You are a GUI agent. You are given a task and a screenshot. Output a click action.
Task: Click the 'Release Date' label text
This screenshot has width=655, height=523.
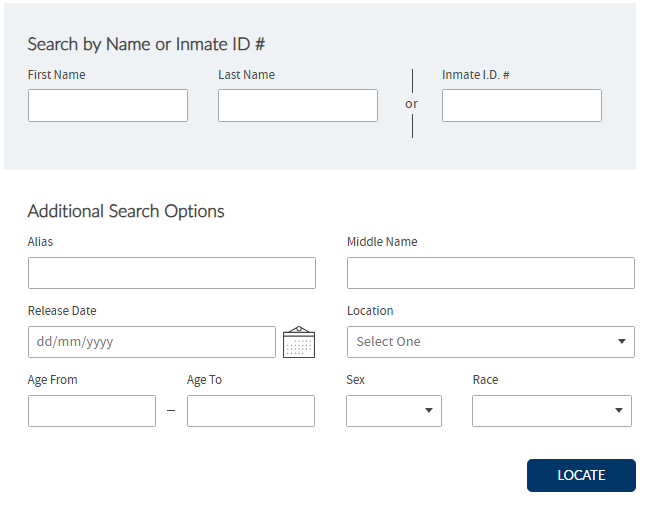click(62, 311)
